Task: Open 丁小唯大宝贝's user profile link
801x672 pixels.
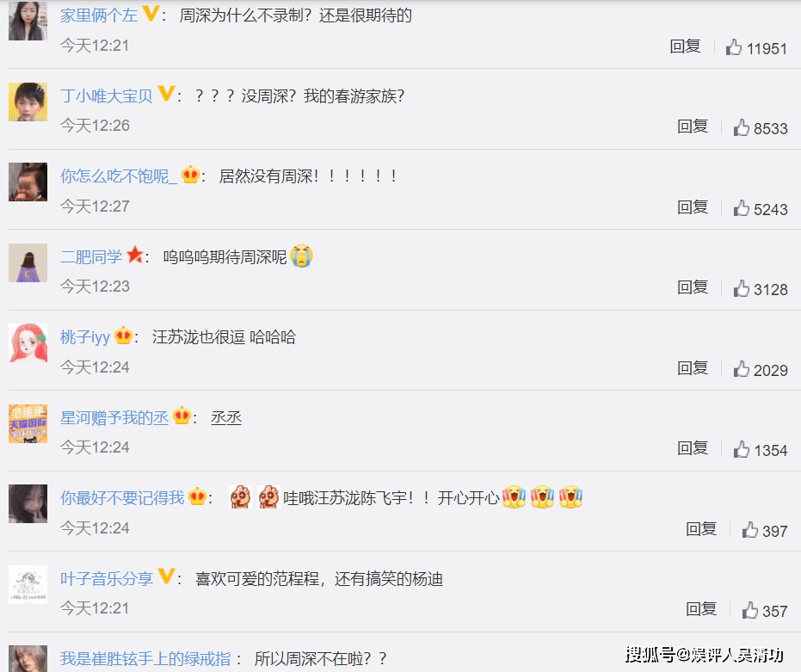Action: 107,96
